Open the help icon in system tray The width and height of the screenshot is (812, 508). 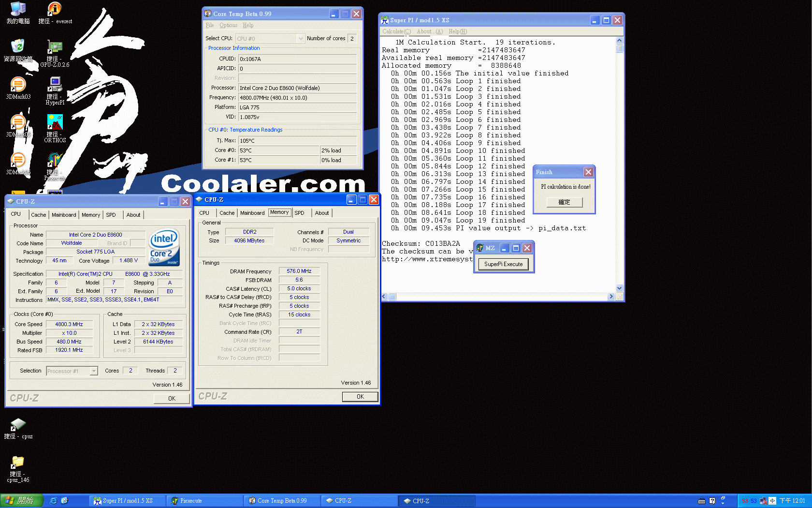tap(712, 501)
